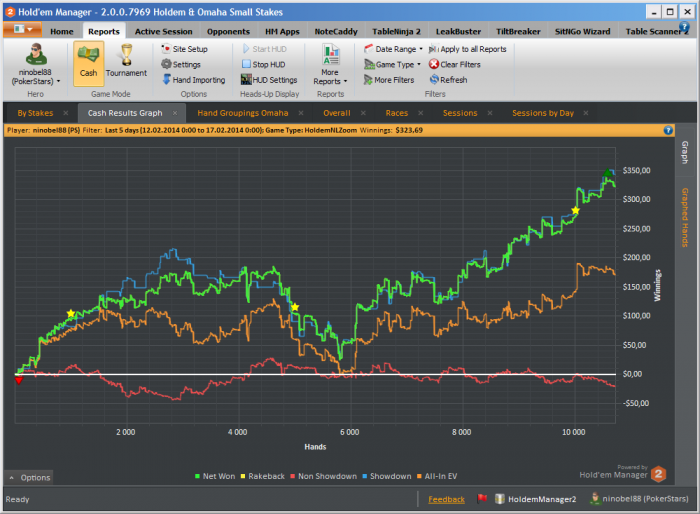700x514 pixels.
Task: Open the Game Type filter dropdown
Action: 392,64
